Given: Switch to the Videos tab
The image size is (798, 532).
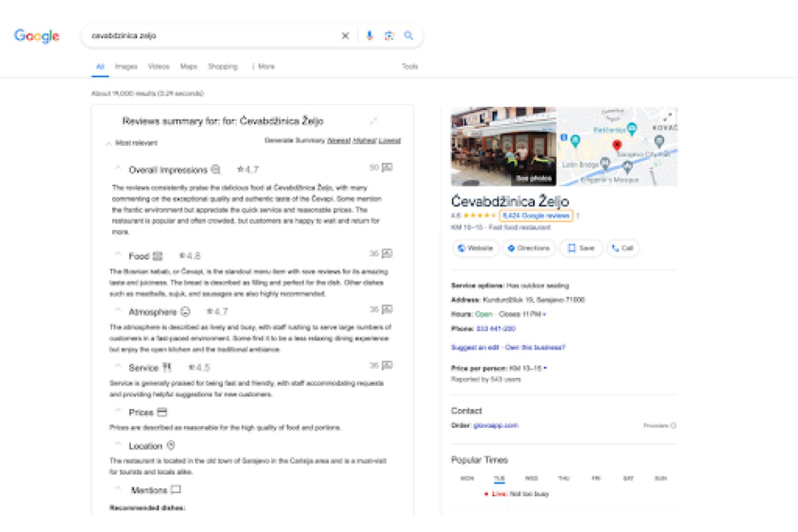Looking at the screenshot, I should [159, 66].
